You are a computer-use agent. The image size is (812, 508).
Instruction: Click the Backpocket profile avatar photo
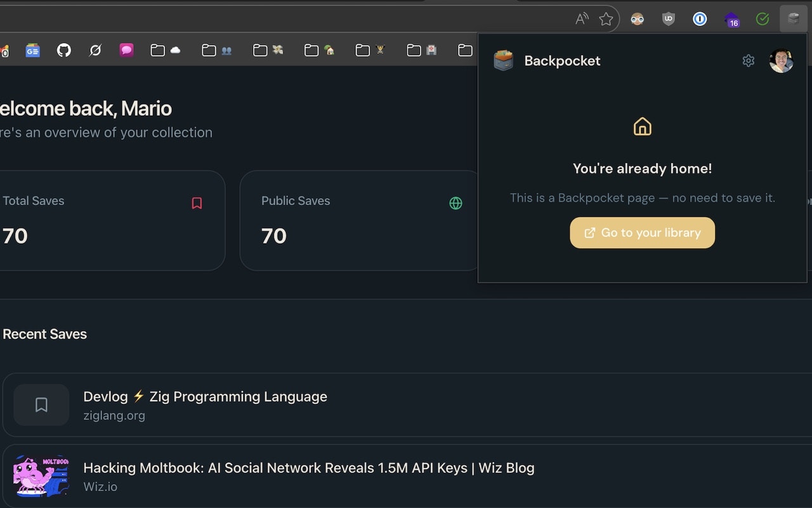point(781,60)
